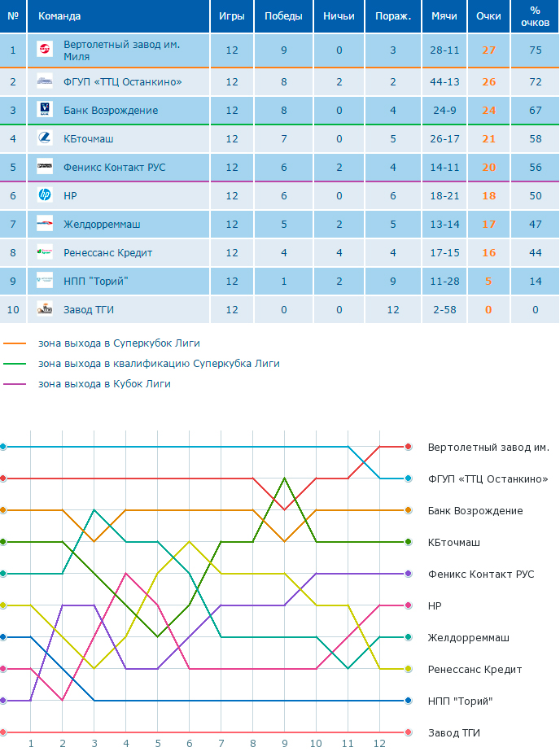This screenshot has height=756, width=560.
Task: Click dark blue end marker beside НПП "Торий" label
Action: tap(408, 701)
